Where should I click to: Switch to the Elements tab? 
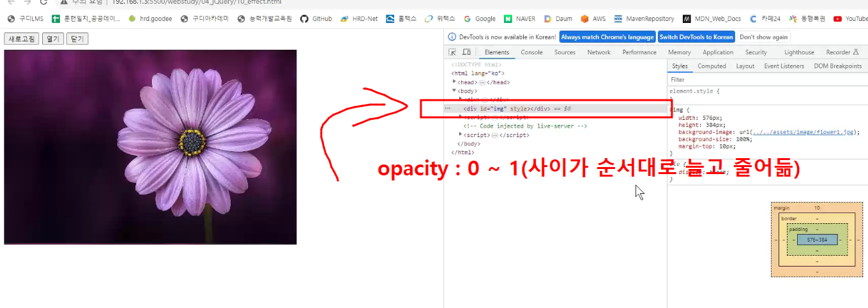pos(497,52)
